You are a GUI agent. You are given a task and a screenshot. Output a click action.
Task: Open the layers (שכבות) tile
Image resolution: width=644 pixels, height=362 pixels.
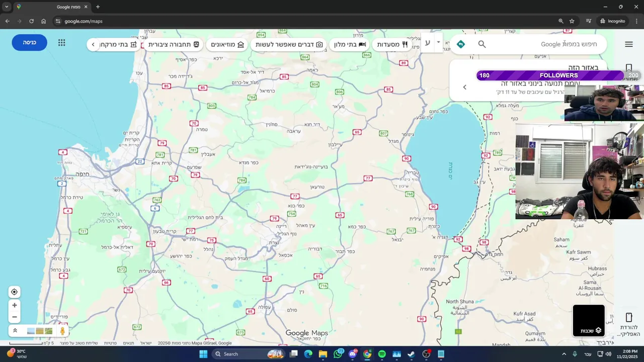pyautogui.click(x=589, y=321)
